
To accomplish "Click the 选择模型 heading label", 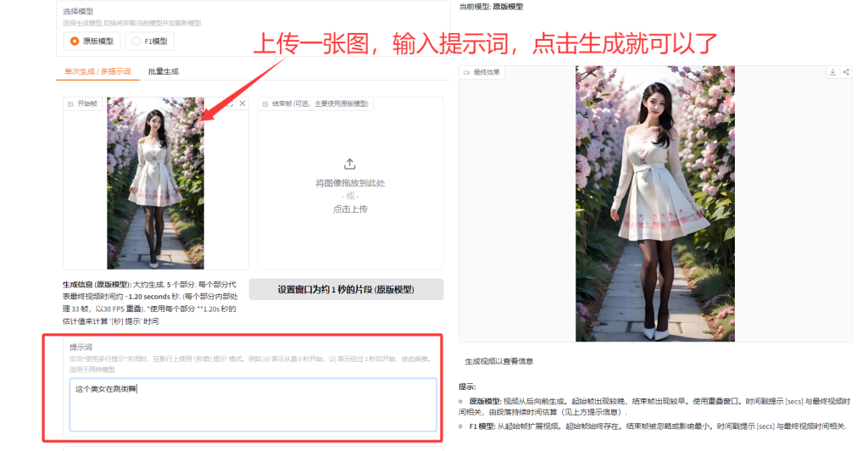I will pos(78,11).
